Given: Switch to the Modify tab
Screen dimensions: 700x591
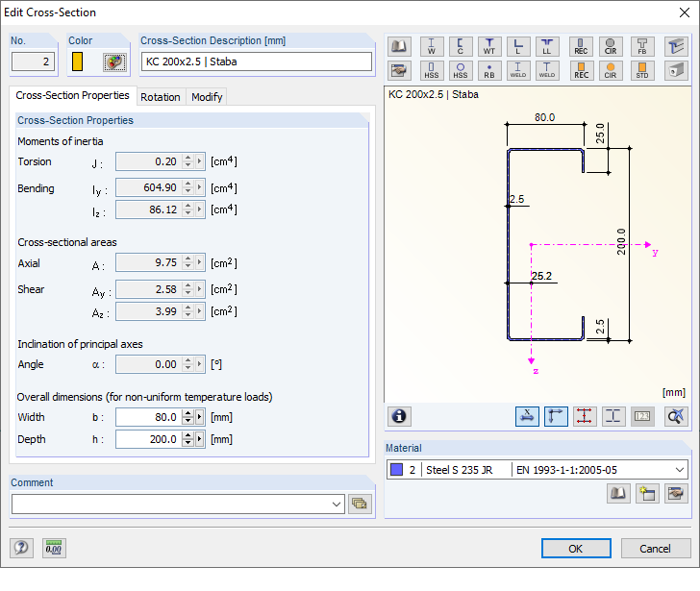Looking at the screenshot, I should click(207, 97).
